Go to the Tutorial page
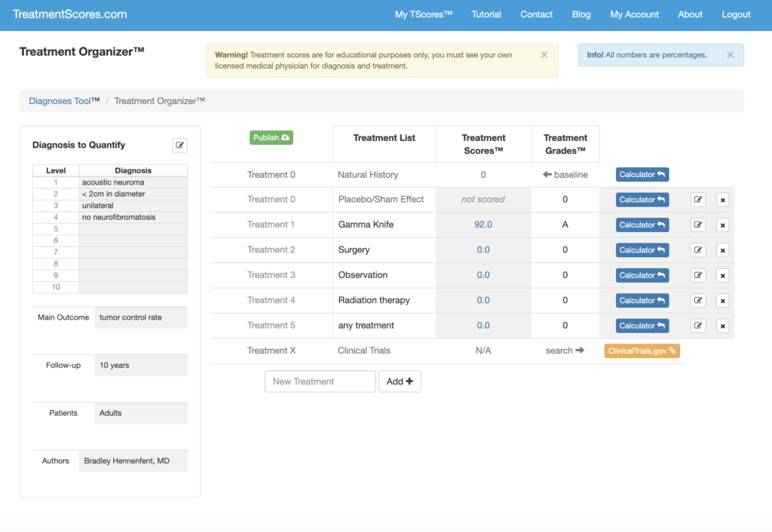The image size is (772, 532). (486, 14)
